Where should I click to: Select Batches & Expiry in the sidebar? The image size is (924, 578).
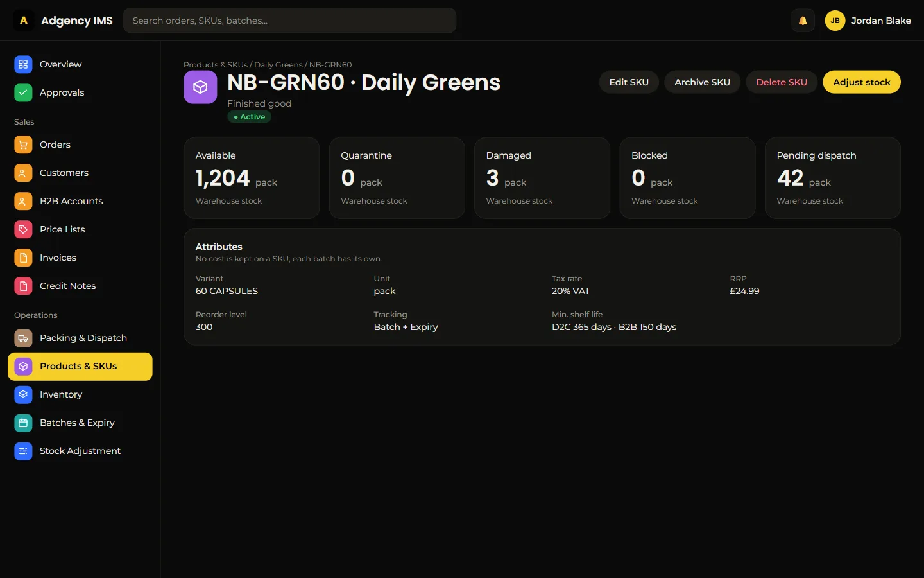click(x=80, y=423)
